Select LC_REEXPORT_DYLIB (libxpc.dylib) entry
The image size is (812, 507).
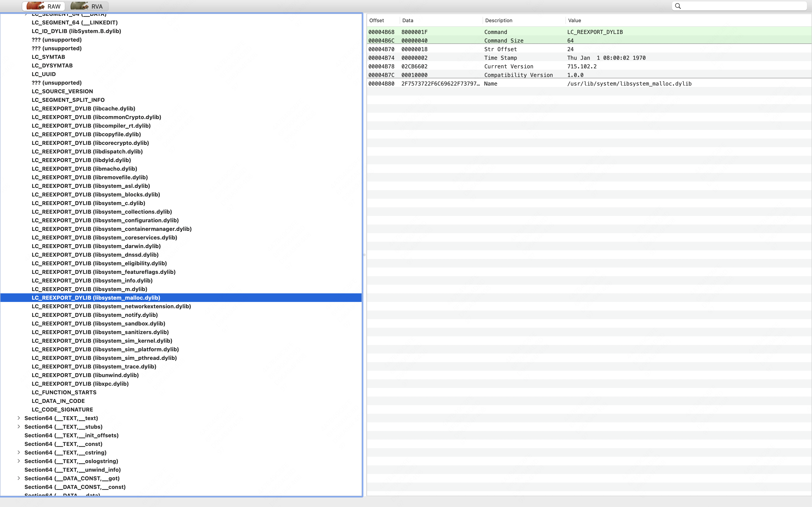pyautogui.click(x=80, y=384)
